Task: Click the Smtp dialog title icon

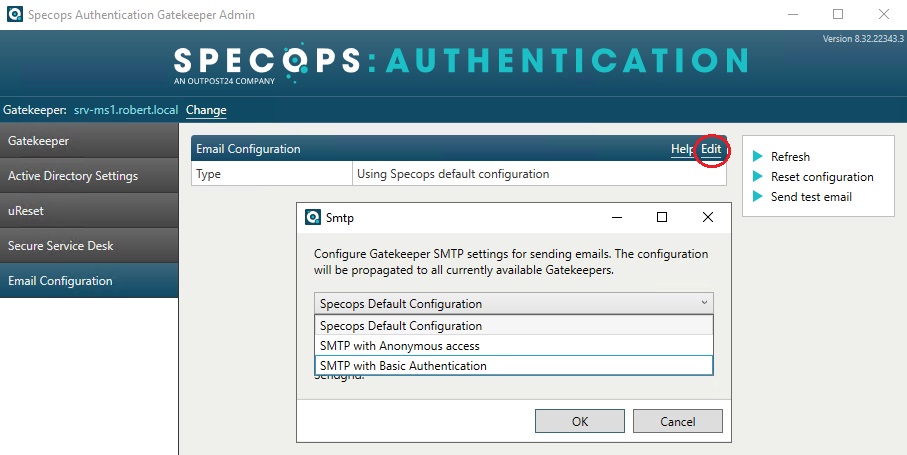Action: pyautogui.click(x=313, y=217)
